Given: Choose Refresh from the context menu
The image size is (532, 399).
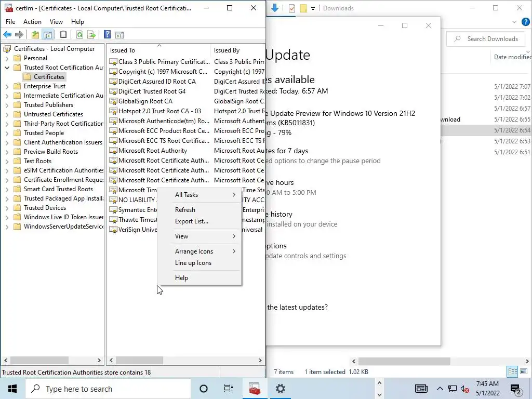Looking at the screenshot, I should 199,210.
